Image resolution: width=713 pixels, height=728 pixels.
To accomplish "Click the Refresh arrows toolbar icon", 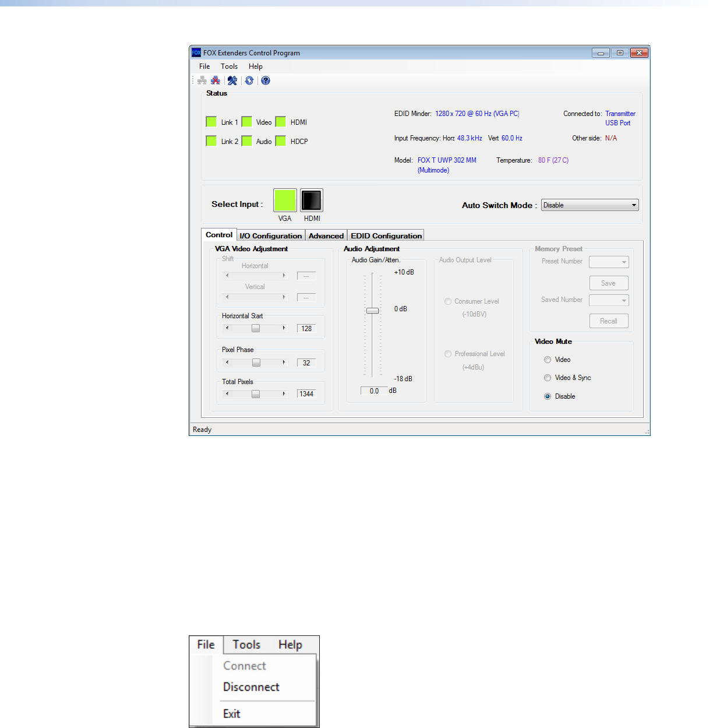I will 249,80.
